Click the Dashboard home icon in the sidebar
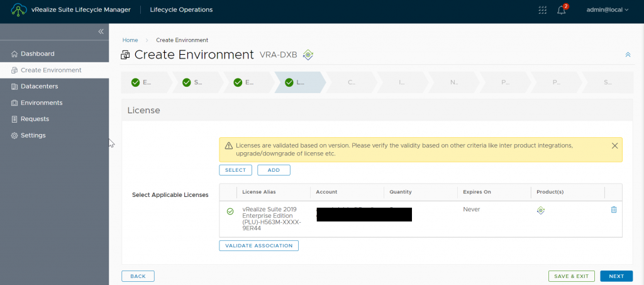This screenshot has height=285, width=644. click(x=14, y=54)
